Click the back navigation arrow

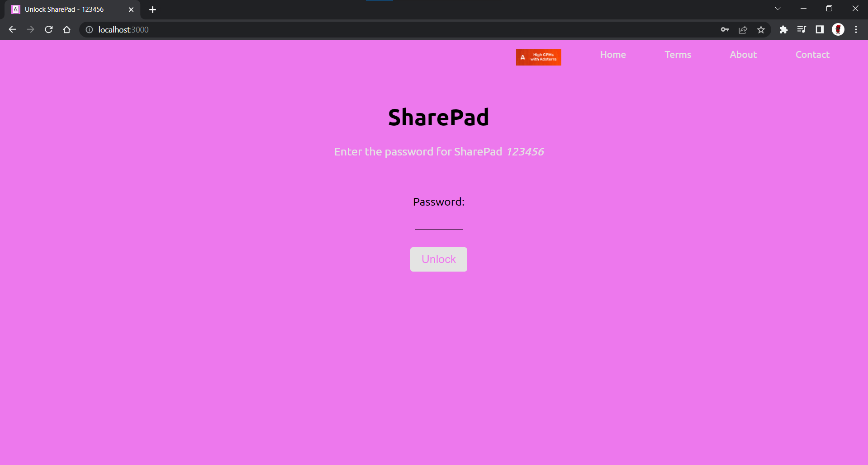[x=12, y=29]
